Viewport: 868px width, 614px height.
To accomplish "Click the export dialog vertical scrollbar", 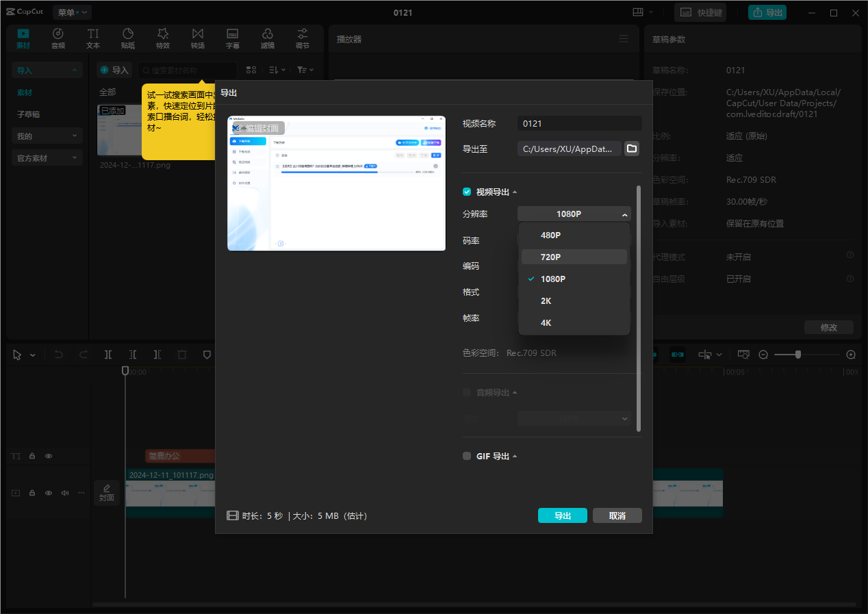I will tap(639, 308).
